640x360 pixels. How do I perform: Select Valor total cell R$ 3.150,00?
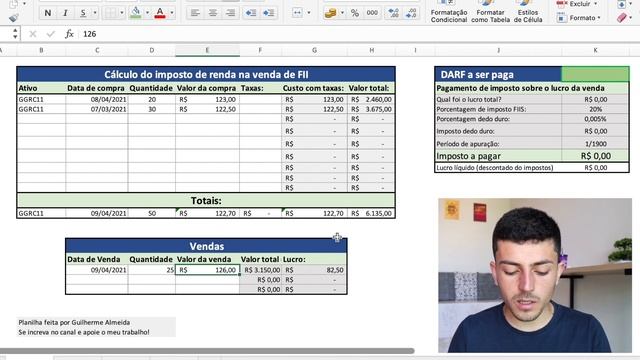(x=260, y=270)
